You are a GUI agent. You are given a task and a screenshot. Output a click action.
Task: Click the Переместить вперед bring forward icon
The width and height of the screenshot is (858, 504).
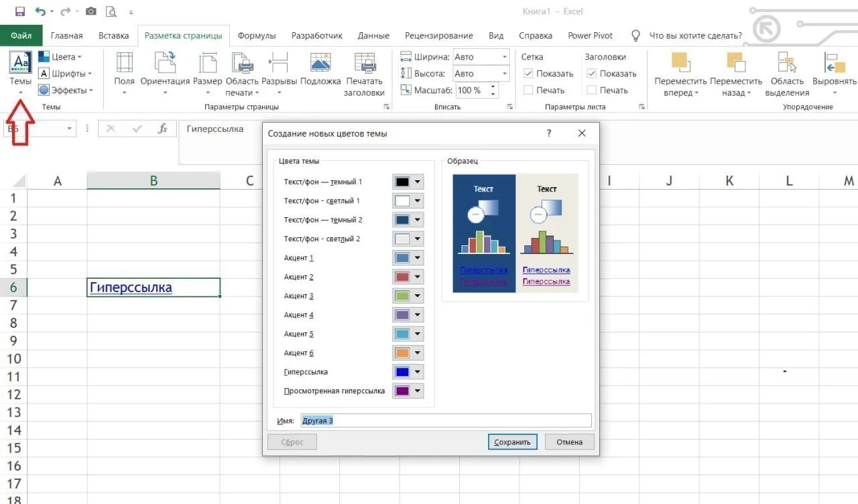coord(680,62)
